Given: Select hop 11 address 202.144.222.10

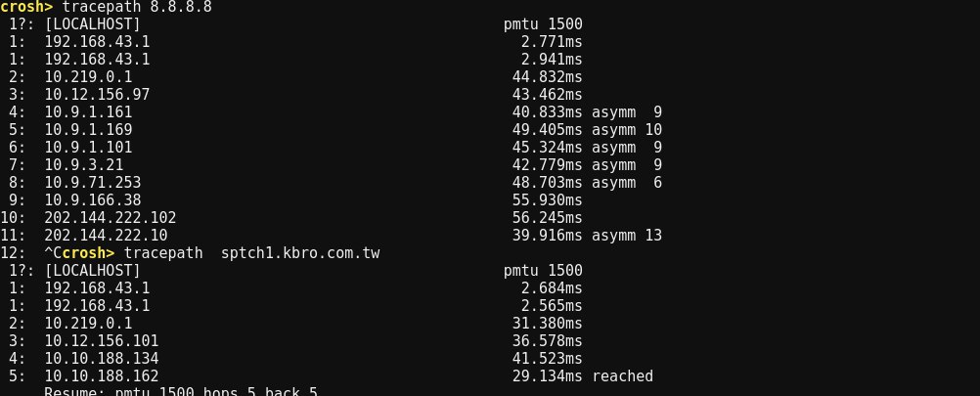Looking at the screenshot, I should click(106, 236).
